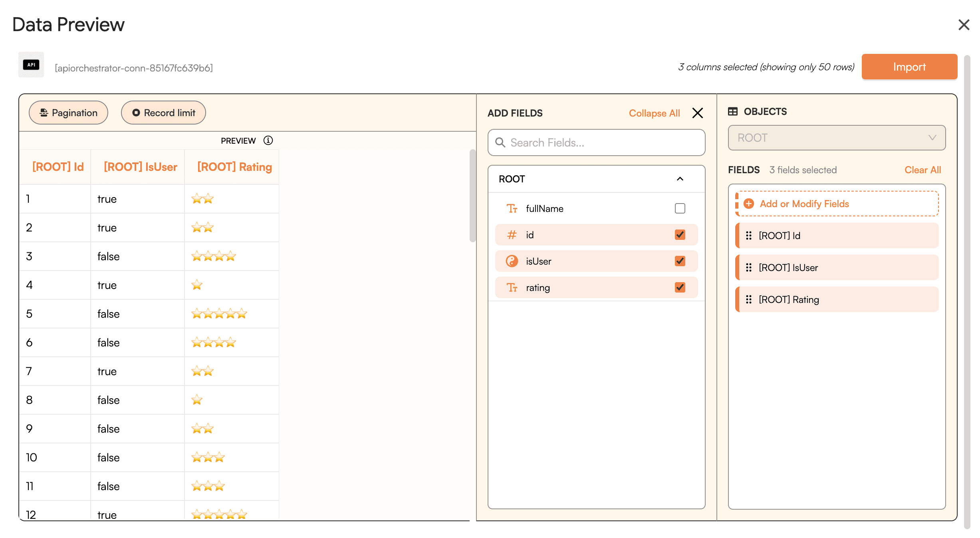The image size is (980, 538).
Task: Open the ROOT objects dropdown
Action: pyautogui.click(x=837, y=138)
